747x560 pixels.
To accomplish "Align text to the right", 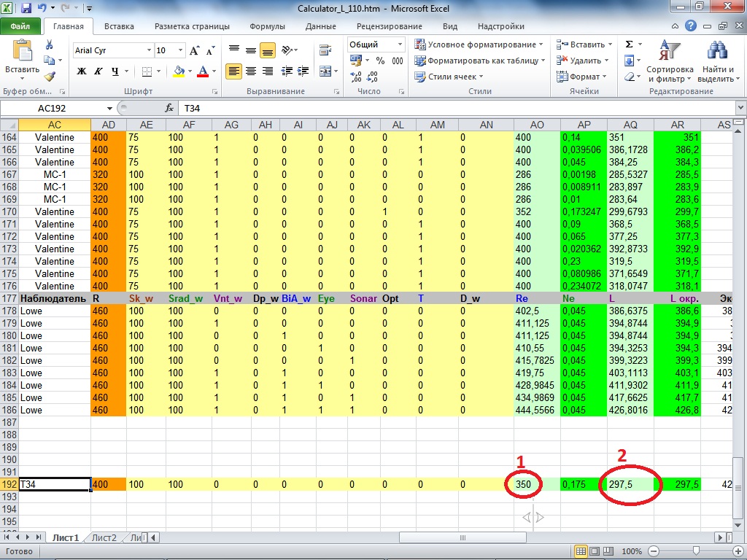I will 268,71.
